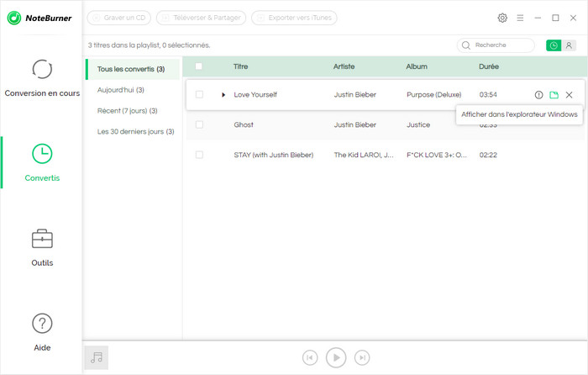
Task: Click the 03:54 duration cell
Action: pyautogui.click(x=488, y=95)
